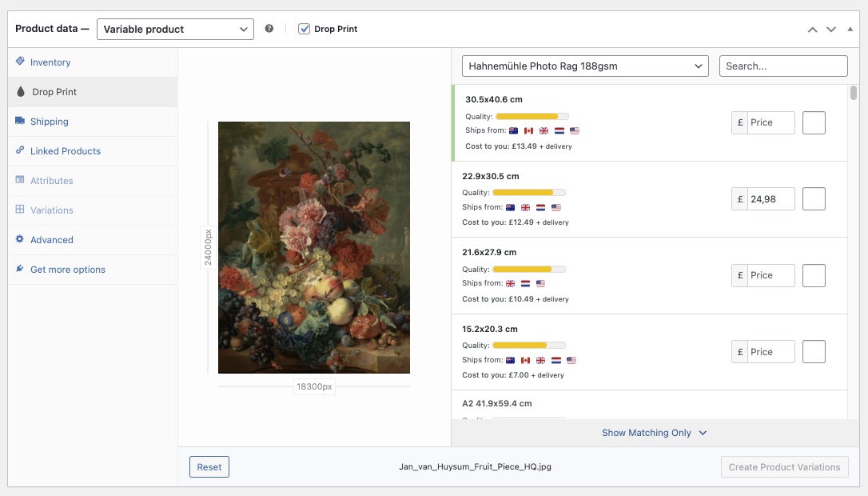
Task: Click the Create Product Variations button
Action: tap(784, 466)
